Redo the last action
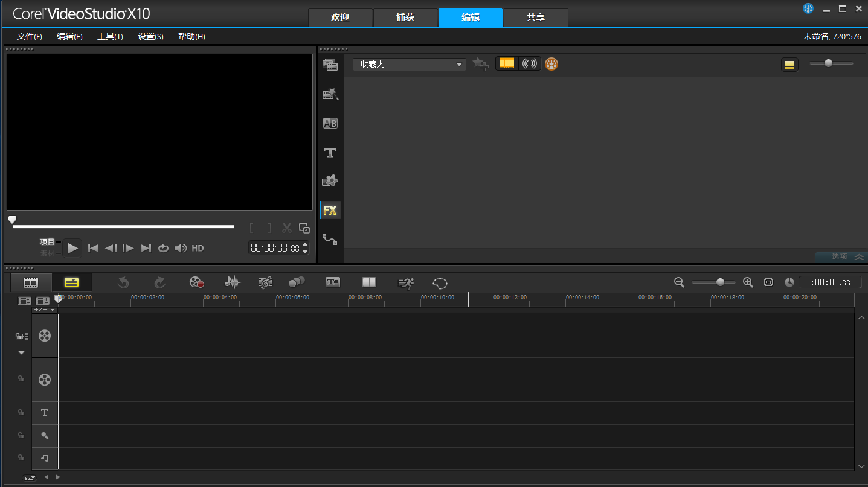The image size is (868, 487). [x=159, y=282]
